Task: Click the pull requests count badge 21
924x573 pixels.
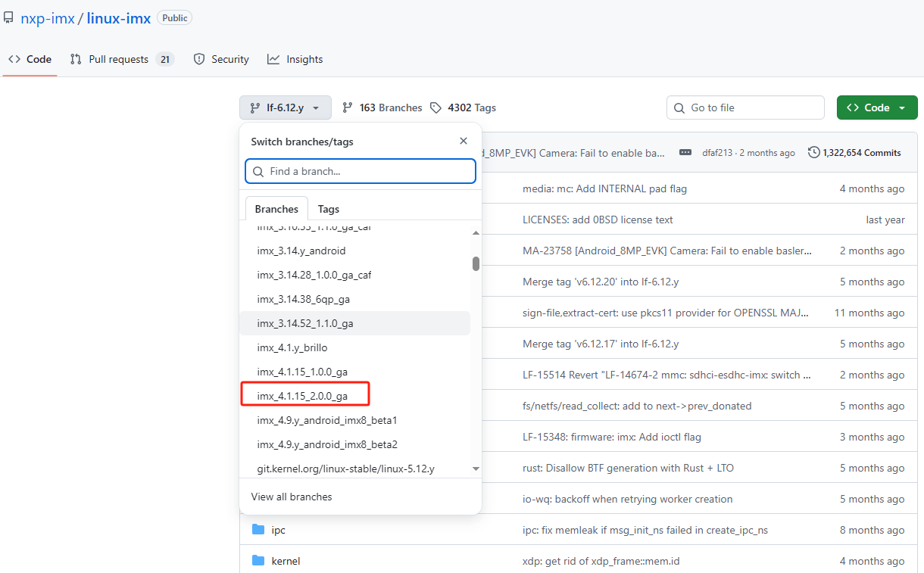Action: (165, 59)
